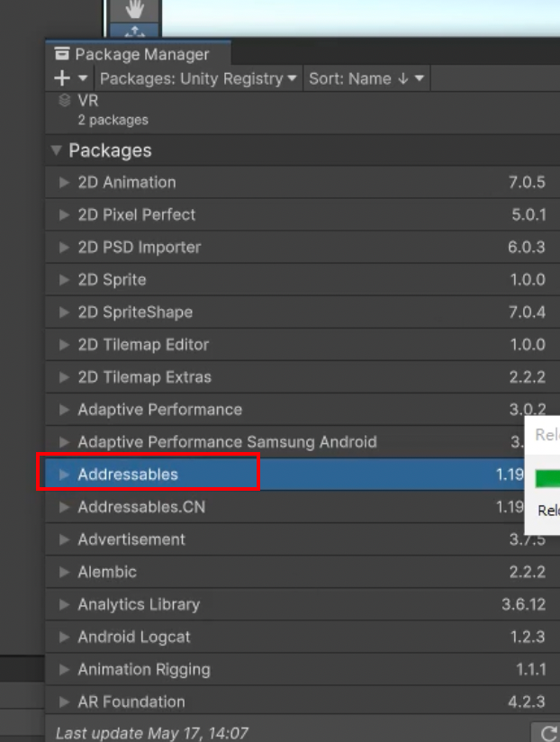Select the 2D Tilemap Editor package

[303, 345]
